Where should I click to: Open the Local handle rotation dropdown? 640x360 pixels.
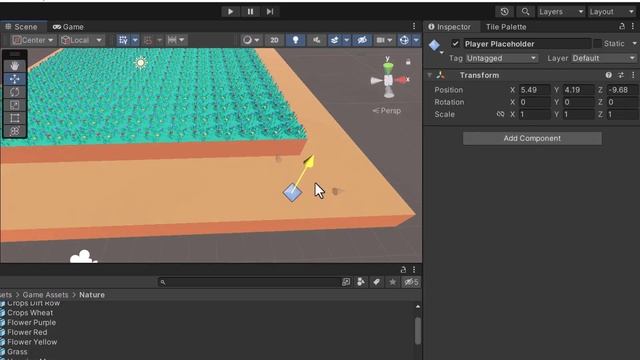point(81,40)
